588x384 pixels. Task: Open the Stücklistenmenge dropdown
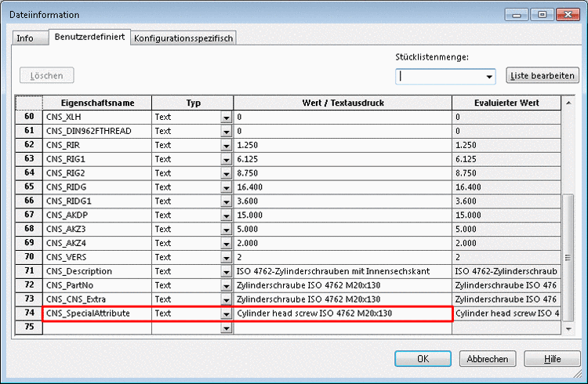tap(489, 77)
